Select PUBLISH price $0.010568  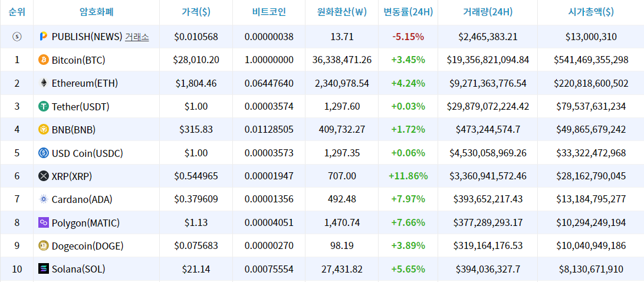pyautogui.click(x=196, y=37)
